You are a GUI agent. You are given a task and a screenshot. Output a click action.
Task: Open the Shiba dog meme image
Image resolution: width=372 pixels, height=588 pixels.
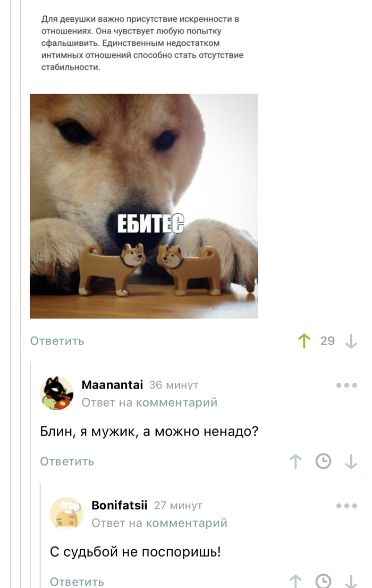[x=143, y=206]
